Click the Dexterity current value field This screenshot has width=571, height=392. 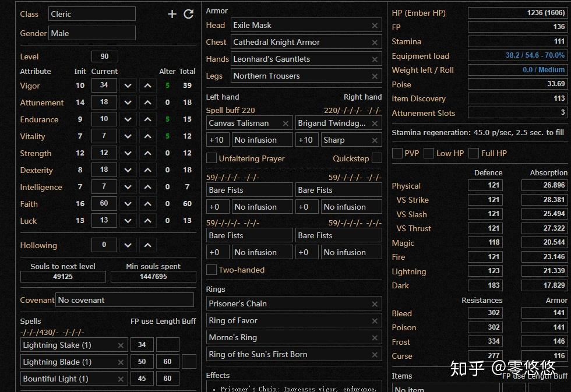pos(104,169)
